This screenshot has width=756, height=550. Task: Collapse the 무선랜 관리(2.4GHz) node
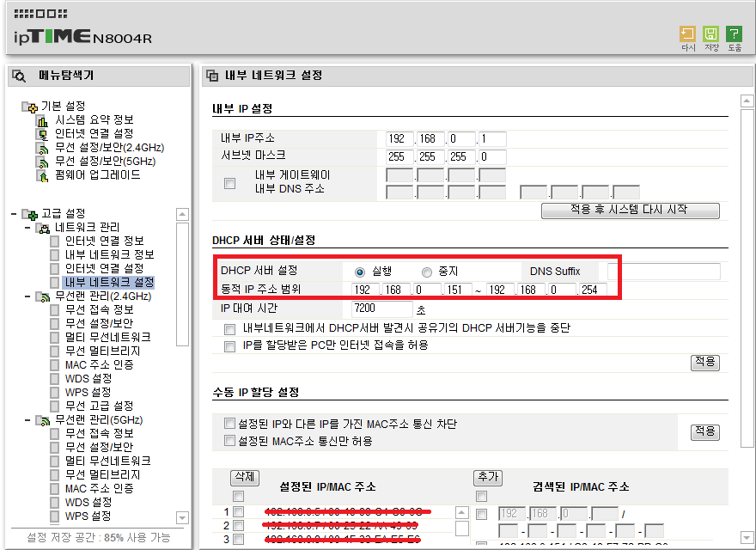(27, 296)
